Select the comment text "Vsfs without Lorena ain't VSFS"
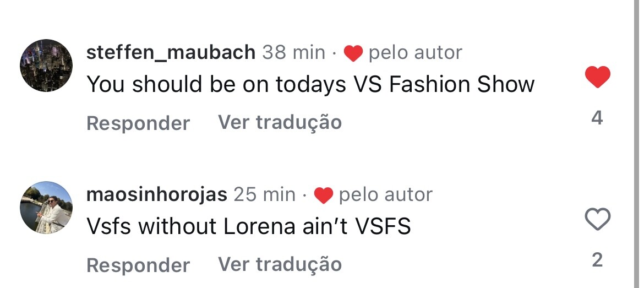The height and width of the screenshot is (288, 644). [x=249, y=226]
